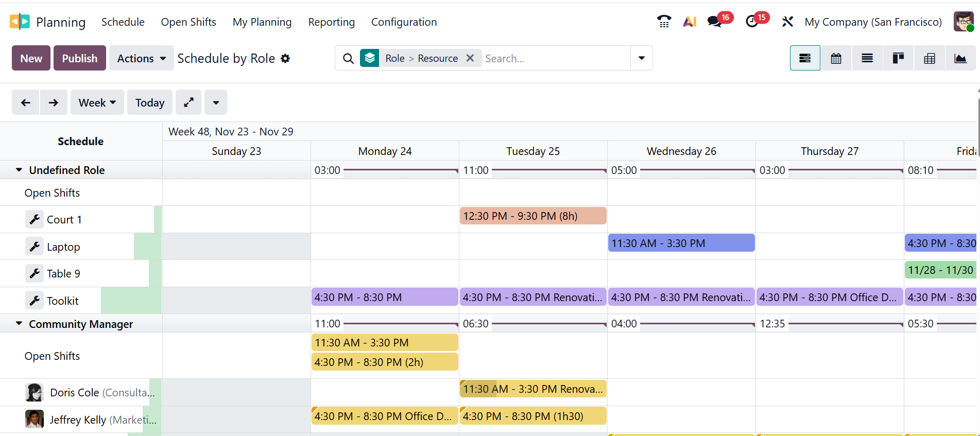Remove the Role > Resource filter
980x436 pixels.
(470, 58)
